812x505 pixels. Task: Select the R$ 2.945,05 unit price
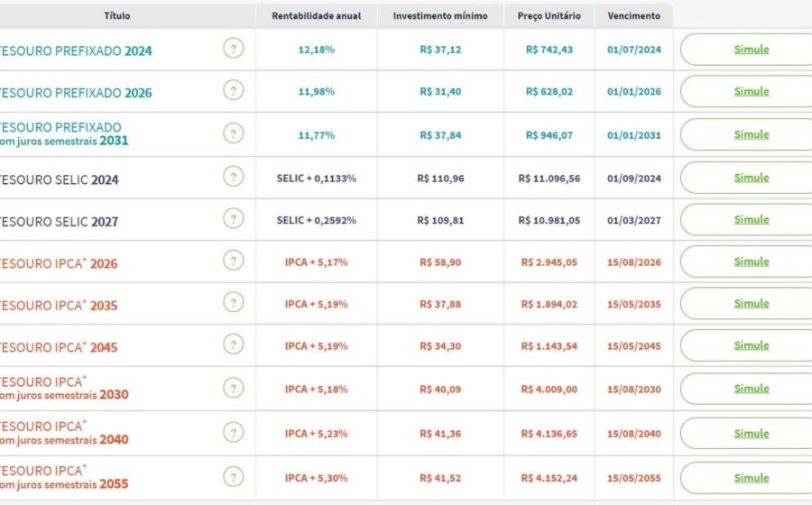[549, 262]
